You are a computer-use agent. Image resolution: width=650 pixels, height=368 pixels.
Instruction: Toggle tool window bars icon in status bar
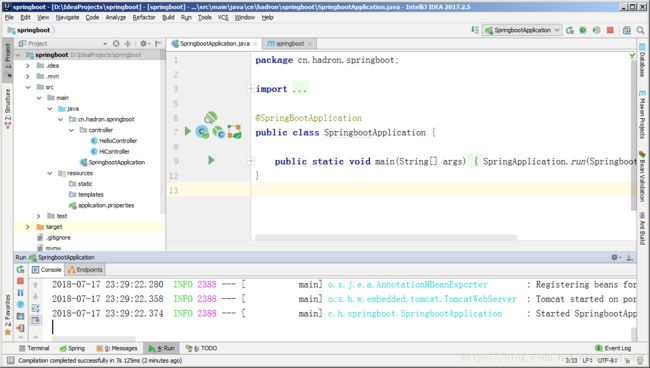[10, 361]
